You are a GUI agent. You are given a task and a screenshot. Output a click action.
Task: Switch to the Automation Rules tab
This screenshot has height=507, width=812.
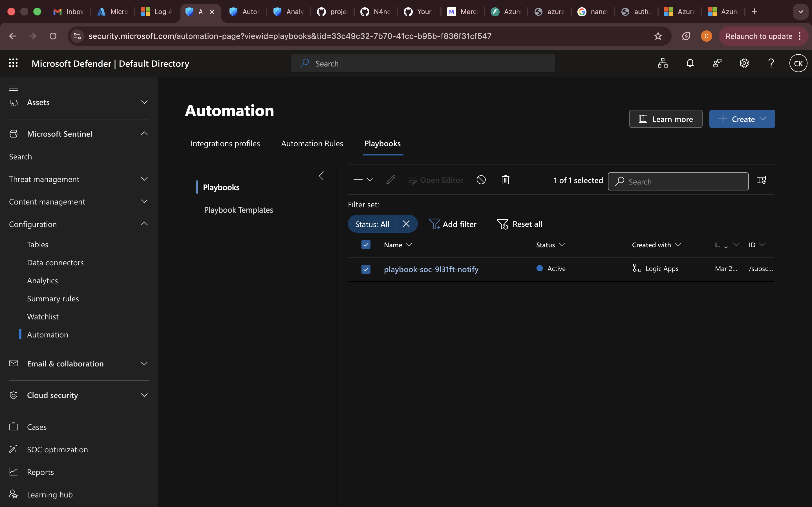pyautogui.click(x=312, y=144)
